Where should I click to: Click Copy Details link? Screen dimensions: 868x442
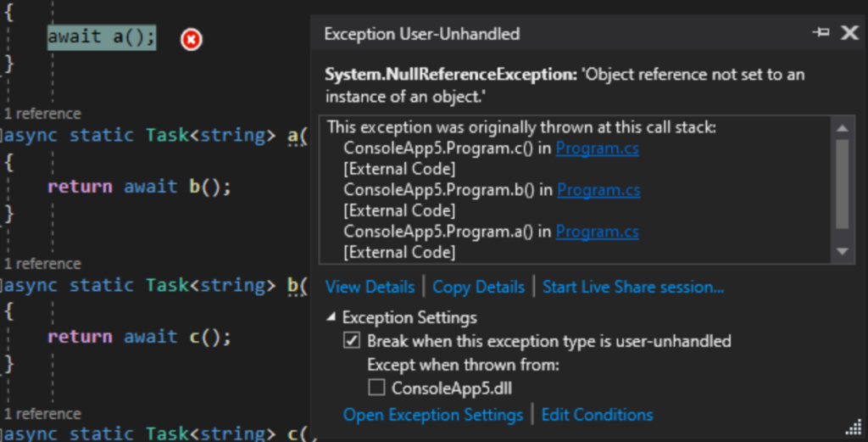point(478,287)
